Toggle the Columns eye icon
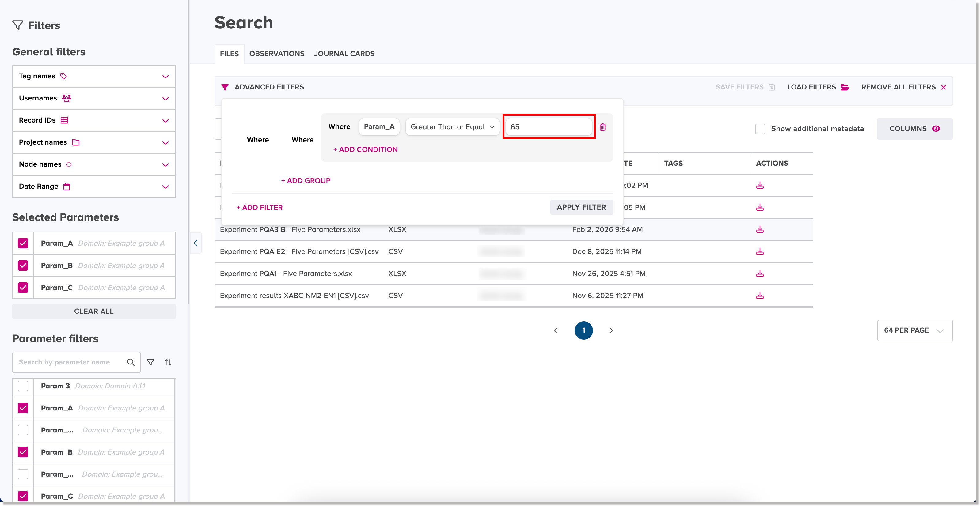980x506 pixels. click(936, 129)
